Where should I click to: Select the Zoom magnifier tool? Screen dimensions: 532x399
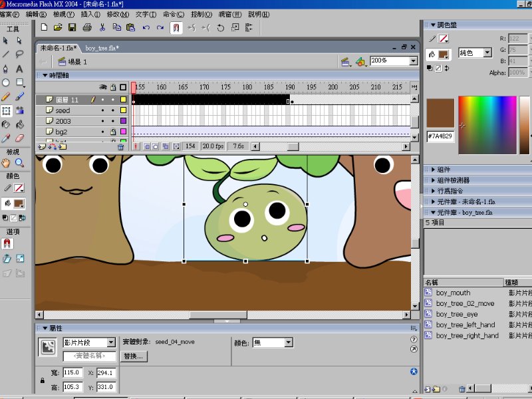[19, 163]
